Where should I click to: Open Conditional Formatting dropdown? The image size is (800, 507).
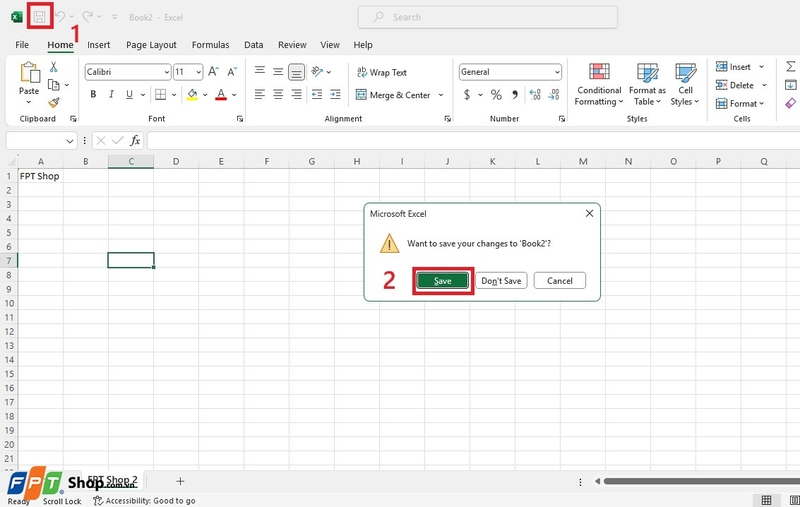tap(599, 85)
